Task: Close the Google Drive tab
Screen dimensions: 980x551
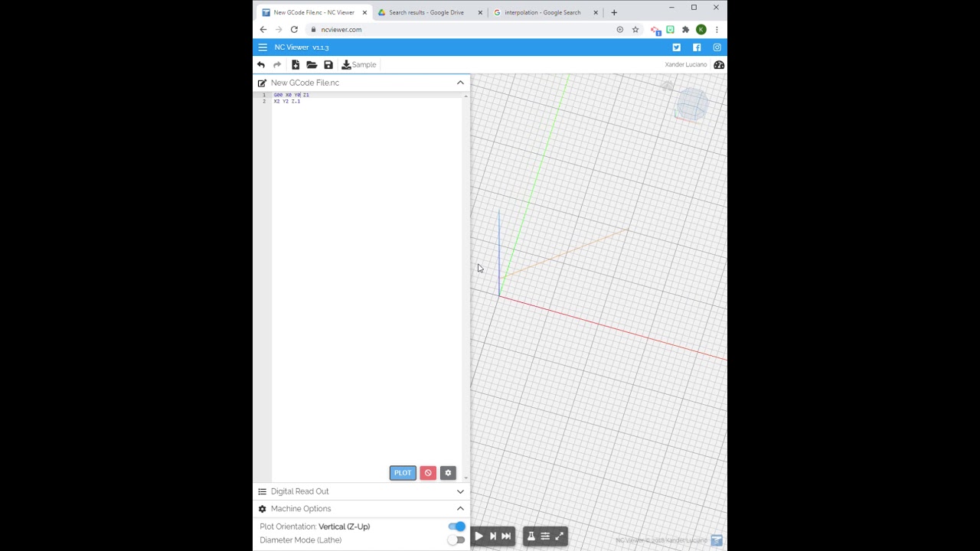Action: pos(480,12)
